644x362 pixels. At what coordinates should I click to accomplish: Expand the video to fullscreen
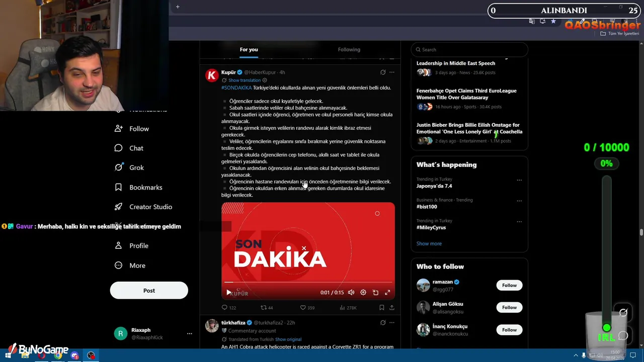[387, 292]
